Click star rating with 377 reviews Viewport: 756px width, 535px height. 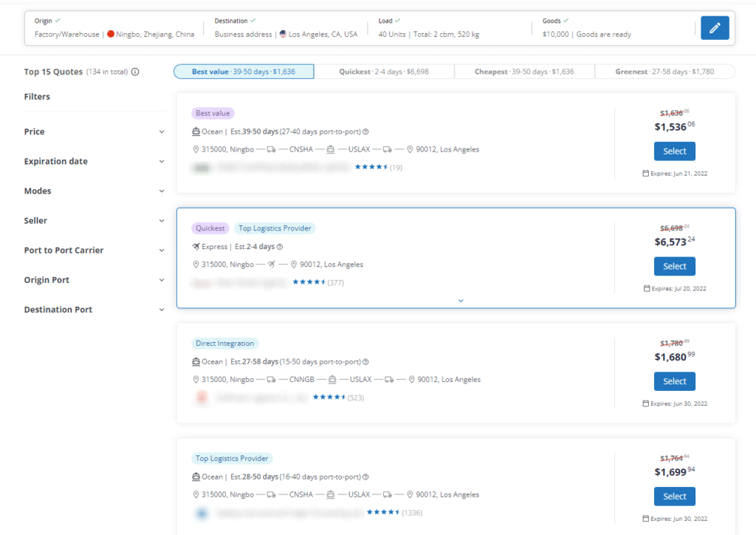[x=309, y=282]
